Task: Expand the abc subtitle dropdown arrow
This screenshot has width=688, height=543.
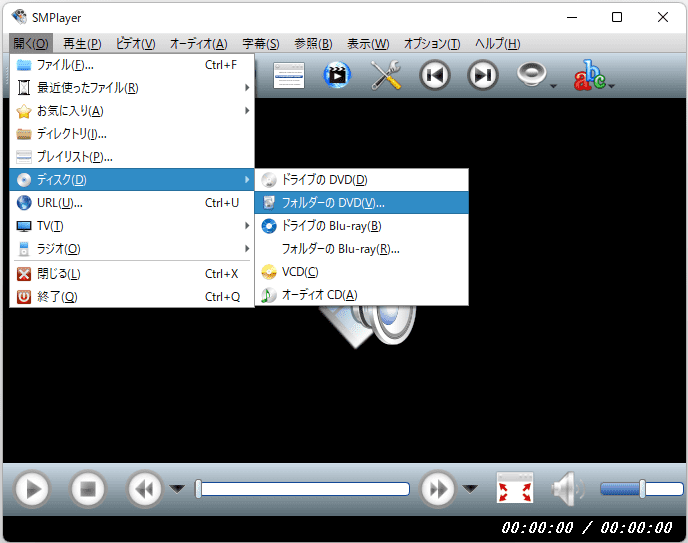Action: click(611, 86)
